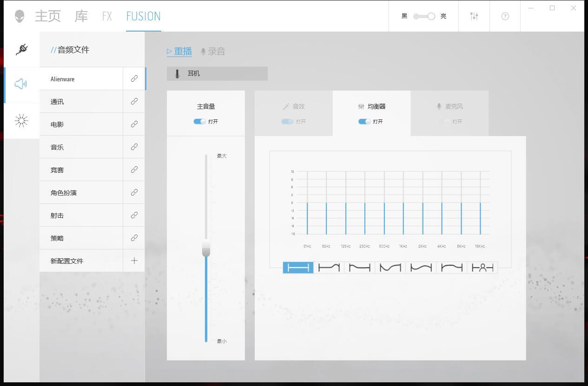Click link icon for 电影 profile
Screen dimensions: 588x386
pyautogui.click(x=134, y=124)
